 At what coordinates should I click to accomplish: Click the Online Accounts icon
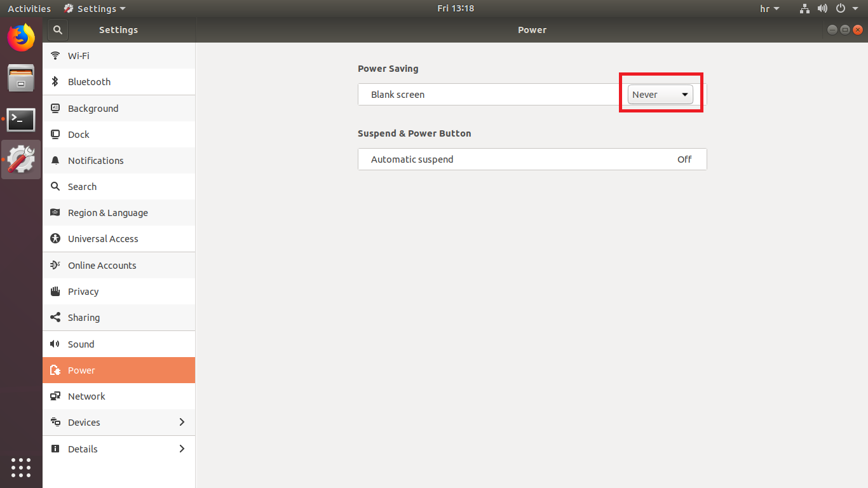coord(55,266)
